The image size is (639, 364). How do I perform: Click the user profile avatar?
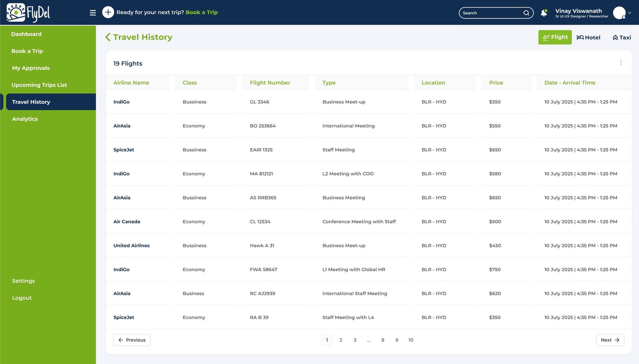tap(619, 13)
